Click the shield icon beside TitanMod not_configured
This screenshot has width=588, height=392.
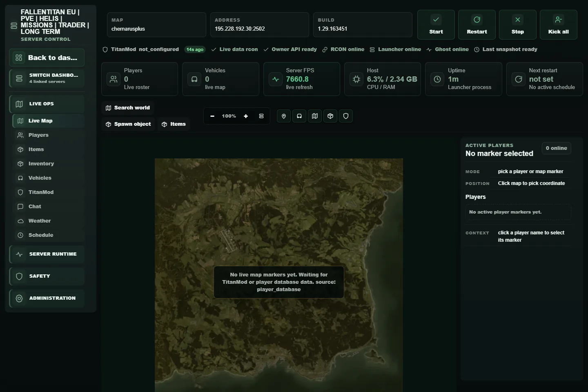click(105, 49)
